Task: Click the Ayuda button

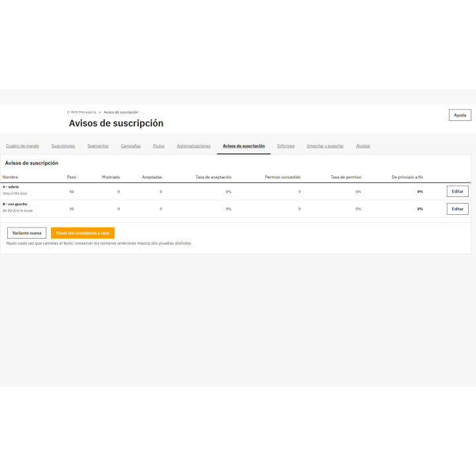Action: [x=460, y=115]
